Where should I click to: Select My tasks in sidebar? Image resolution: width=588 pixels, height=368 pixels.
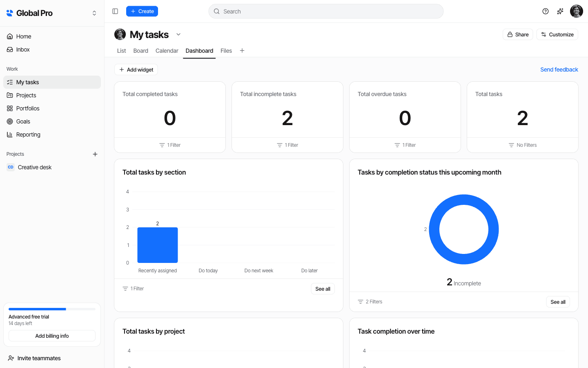[x=52, y=82]
